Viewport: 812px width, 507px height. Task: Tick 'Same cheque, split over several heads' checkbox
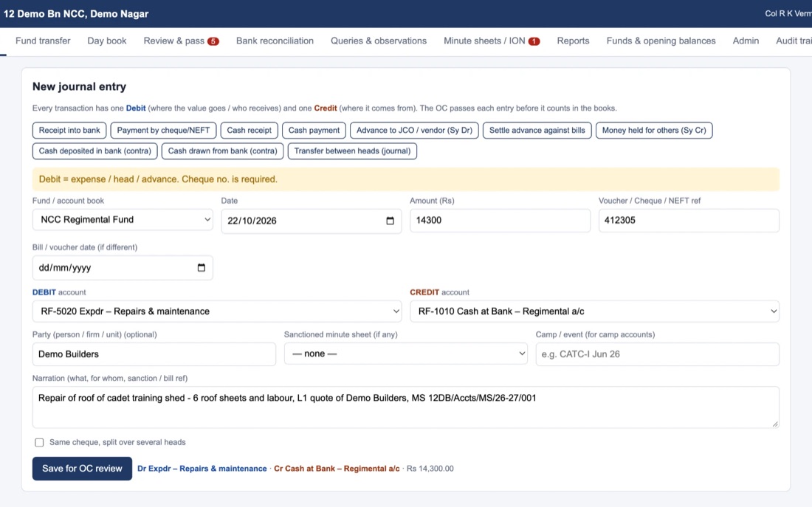click(39, 442)
